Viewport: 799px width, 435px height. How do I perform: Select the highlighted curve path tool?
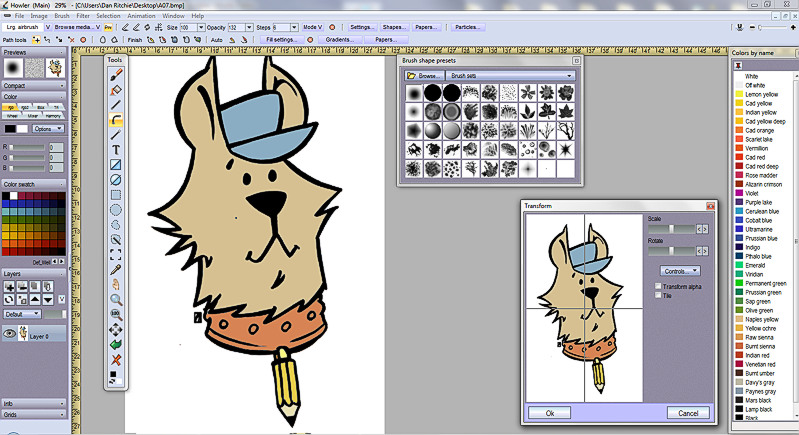[116, 120]
